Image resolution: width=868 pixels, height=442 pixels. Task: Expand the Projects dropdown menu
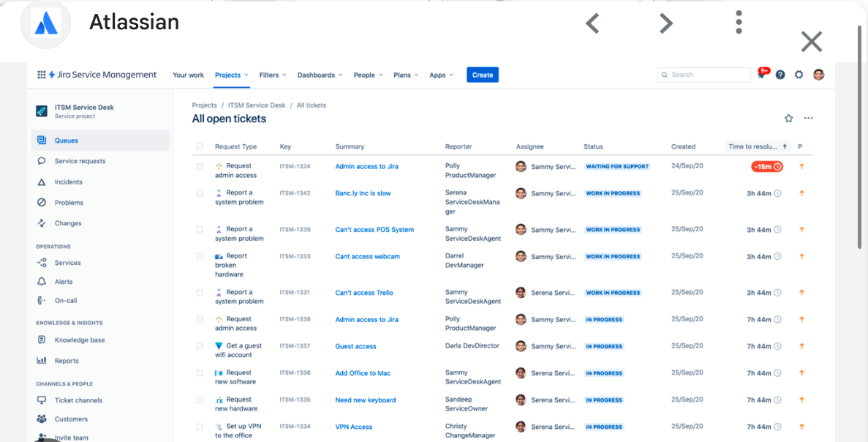click(231, 75)
